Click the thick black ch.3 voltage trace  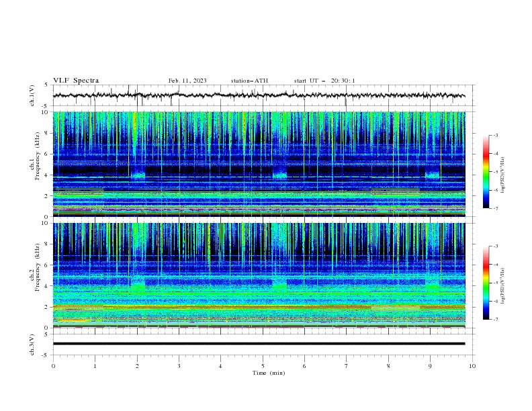point(259,344)
